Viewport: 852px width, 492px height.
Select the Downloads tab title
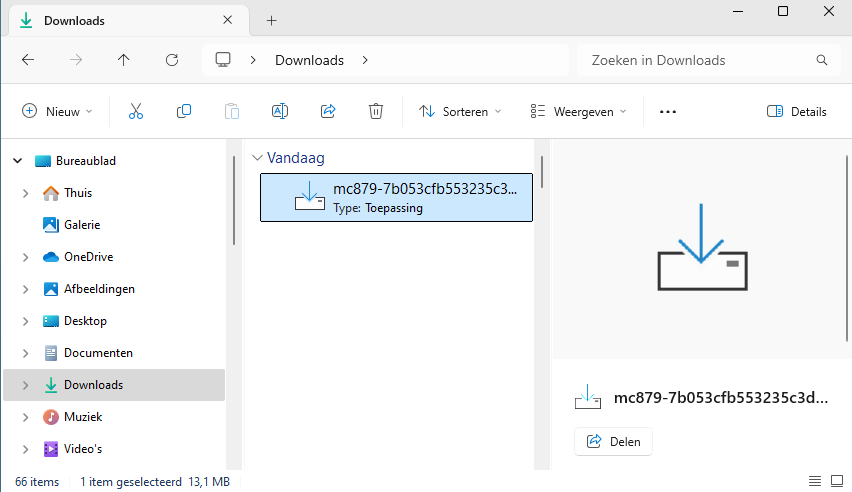click(x=74, y=21)
